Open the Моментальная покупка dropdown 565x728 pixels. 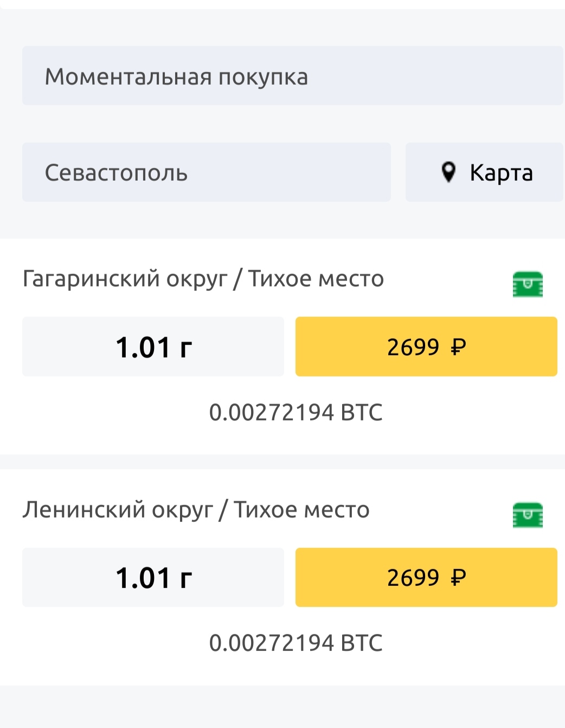[x=292, y=76]
